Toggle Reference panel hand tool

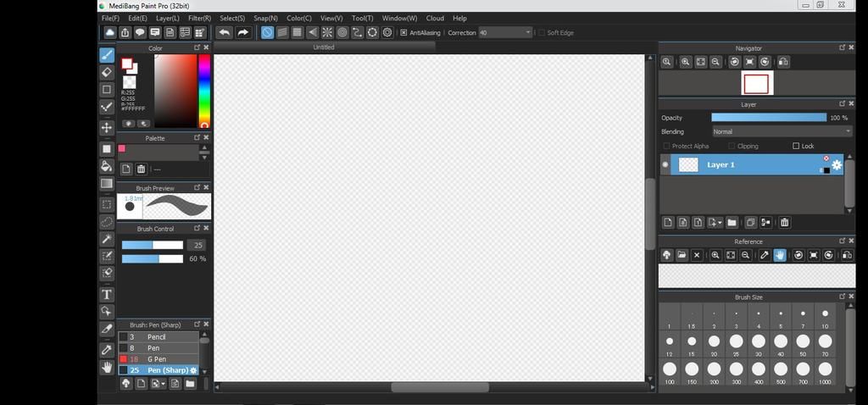[x=780, y=255]
